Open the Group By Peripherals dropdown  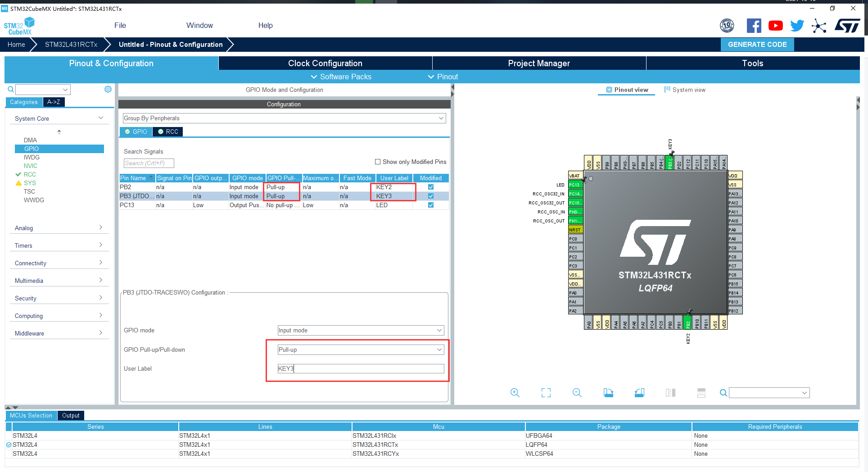tap(284, 118)
